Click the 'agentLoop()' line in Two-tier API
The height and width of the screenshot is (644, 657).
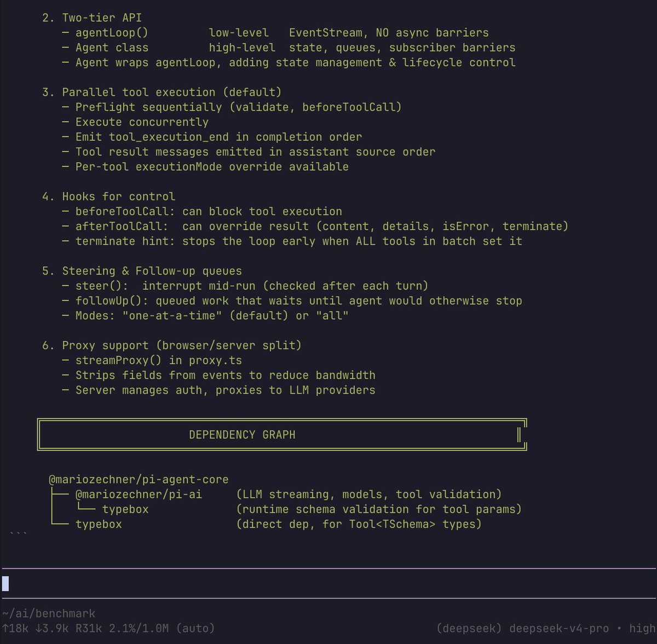275,33
